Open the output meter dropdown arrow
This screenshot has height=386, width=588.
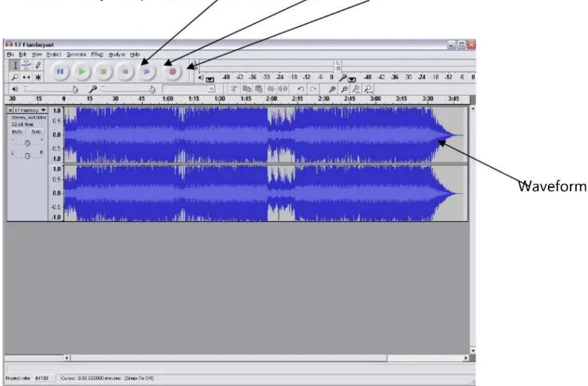pos(210,79)
